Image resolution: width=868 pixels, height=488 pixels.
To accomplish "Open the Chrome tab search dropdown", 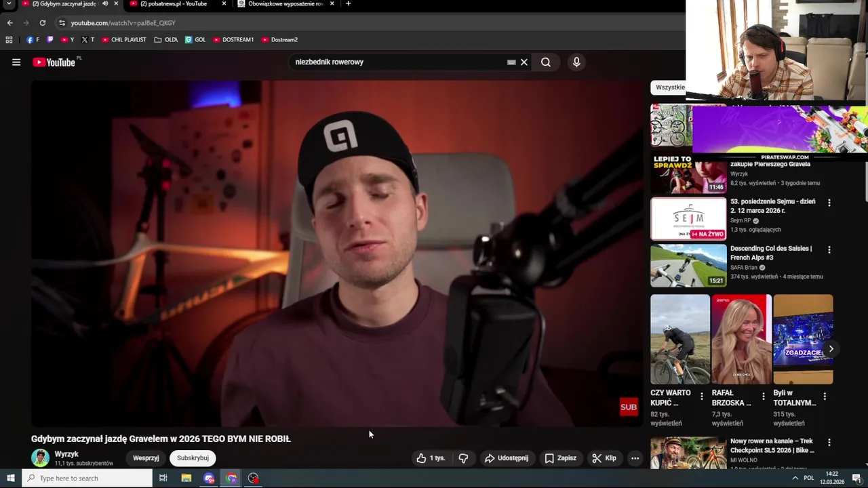I will click(x=9, y=4).
